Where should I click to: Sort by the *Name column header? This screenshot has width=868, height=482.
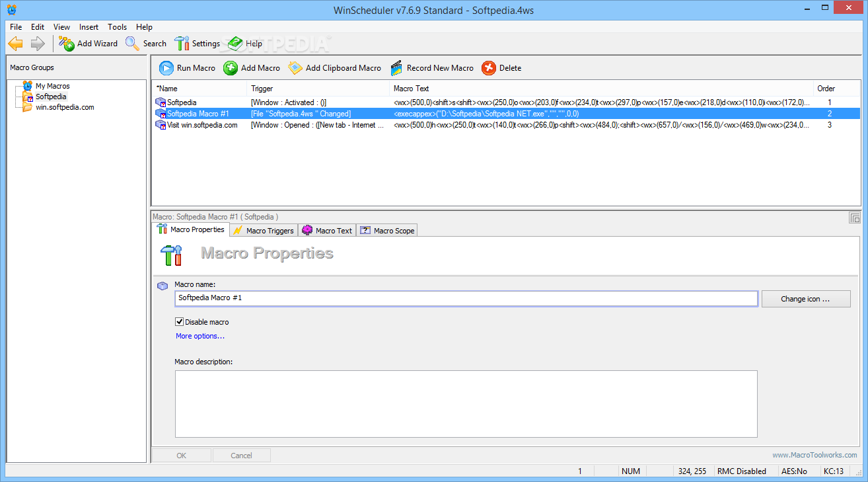coord(199,88)
